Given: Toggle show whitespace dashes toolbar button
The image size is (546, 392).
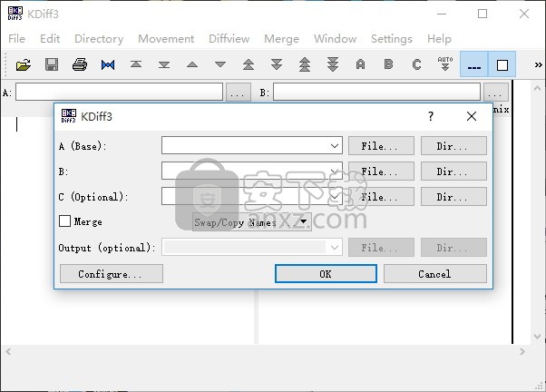Looking at the screenshot, I should [474, 64].
